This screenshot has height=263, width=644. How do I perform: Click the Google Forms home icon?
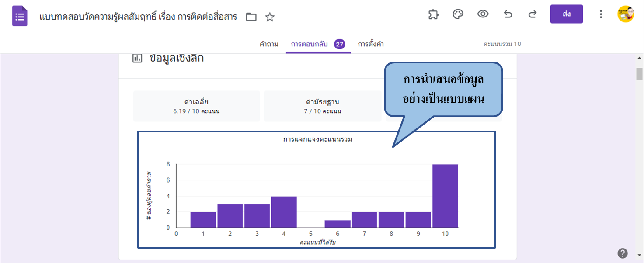(x=20, y=17)
